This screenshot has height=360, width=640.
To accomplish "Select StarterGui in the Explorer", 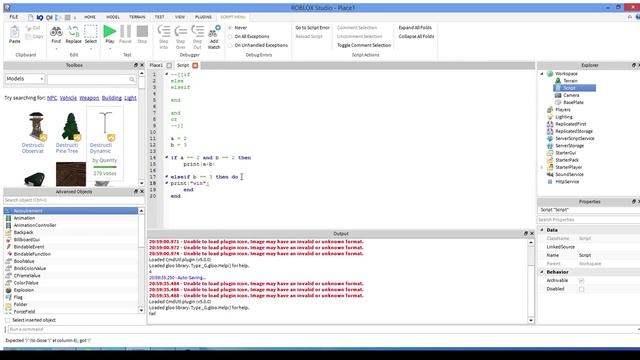I will pos(565,153).
